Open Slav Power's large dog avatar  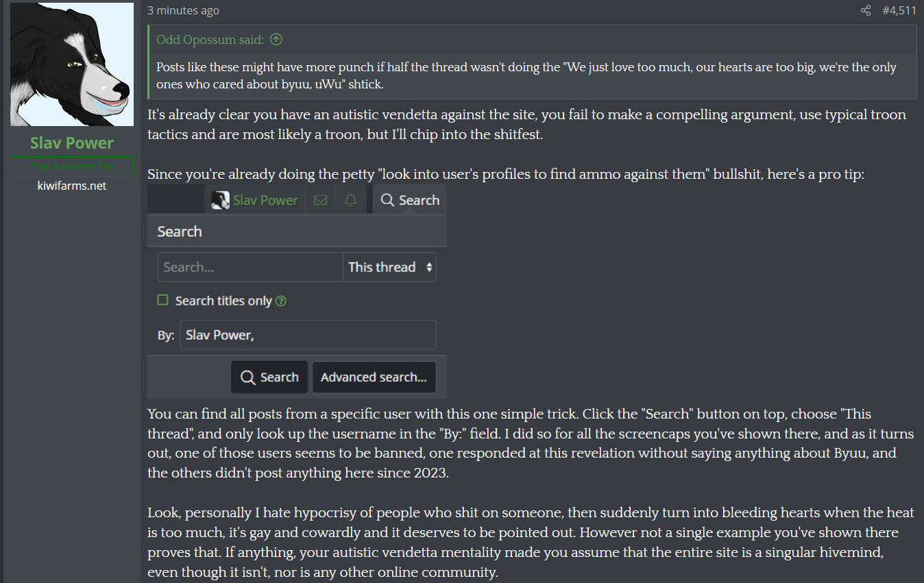point(72,64)
